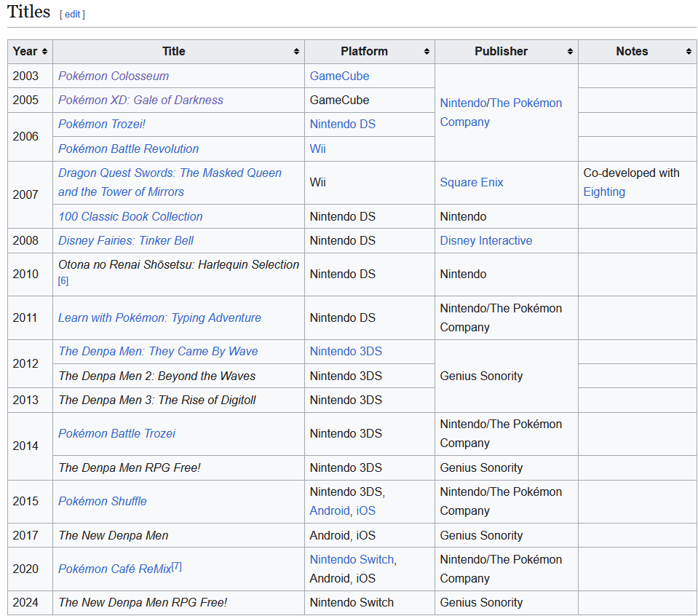The image size is (698, 616).
Task: Click the Otona no Renai Shōsetsu: Harlequin Selection title
Action: point(178,265)
